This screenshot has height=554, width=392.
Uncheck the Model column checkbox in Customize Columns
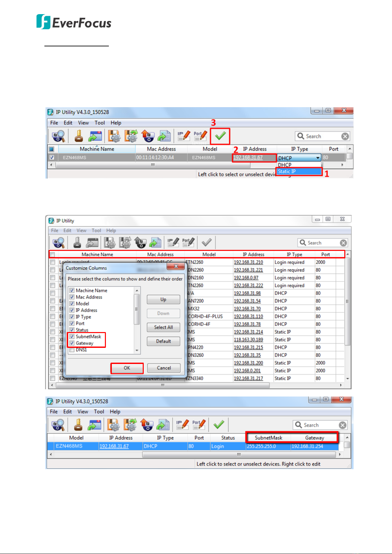click(72, 303)
